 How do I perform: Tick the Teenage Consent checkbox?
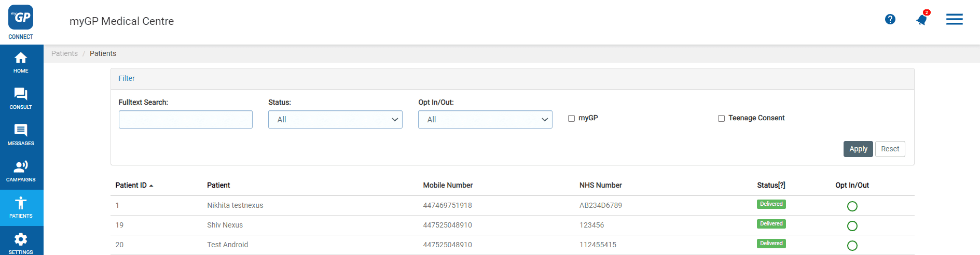(x=721, y=118)
